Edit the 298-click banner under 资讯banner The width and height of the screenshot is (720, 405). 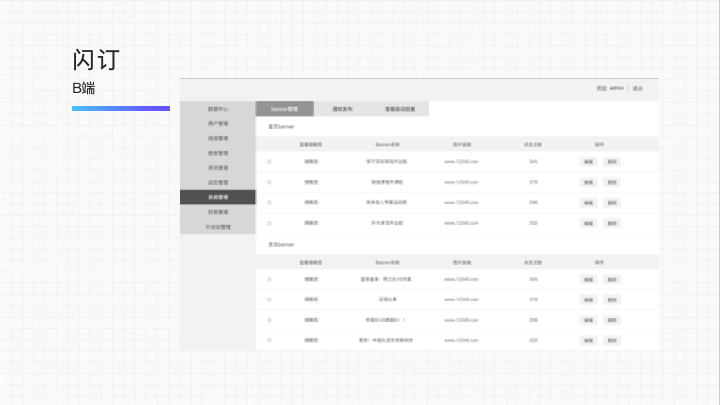(588, 320)
